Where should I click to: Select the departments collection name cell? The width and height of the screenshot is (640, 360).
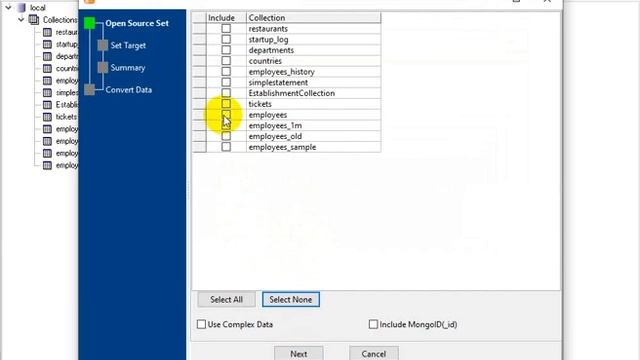pyautogui.click(x=313, y=50)
